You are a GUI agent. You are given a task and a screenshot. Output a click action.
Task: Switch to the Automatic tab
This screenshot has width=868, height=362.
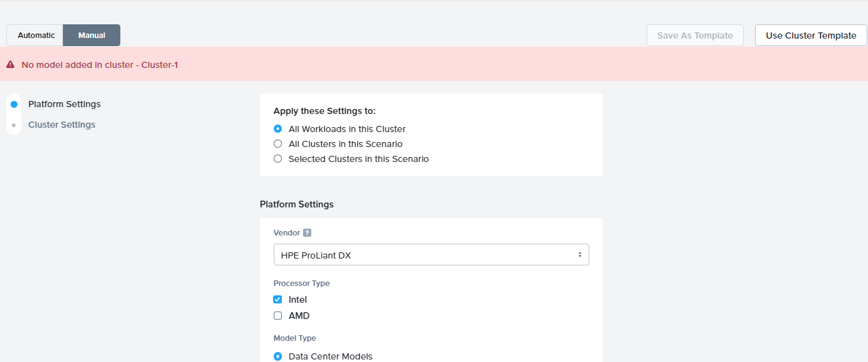(35, 35)
